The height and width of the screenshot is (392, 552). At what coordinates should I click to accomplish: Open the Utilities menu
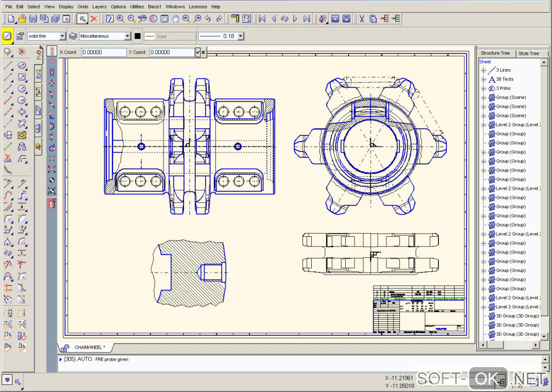tap(137, 6)
